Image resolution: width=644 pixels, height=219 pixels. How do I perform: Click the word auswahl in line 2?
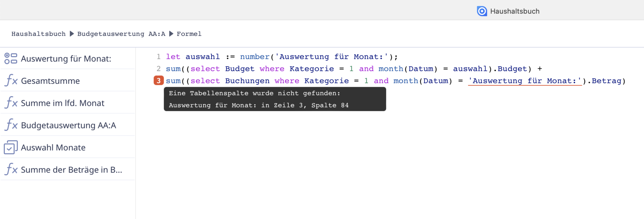point(470,69)
